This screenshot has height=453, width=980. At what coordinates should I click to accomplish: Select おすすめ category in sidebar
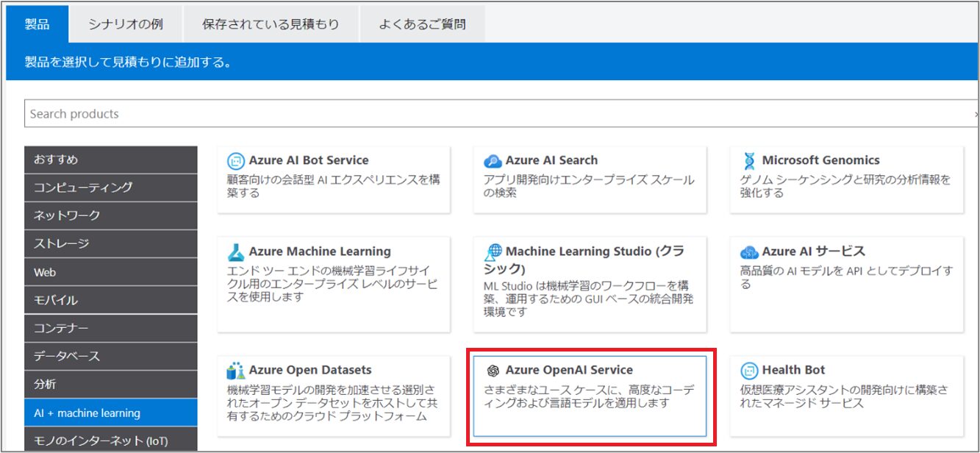[110, 160]
